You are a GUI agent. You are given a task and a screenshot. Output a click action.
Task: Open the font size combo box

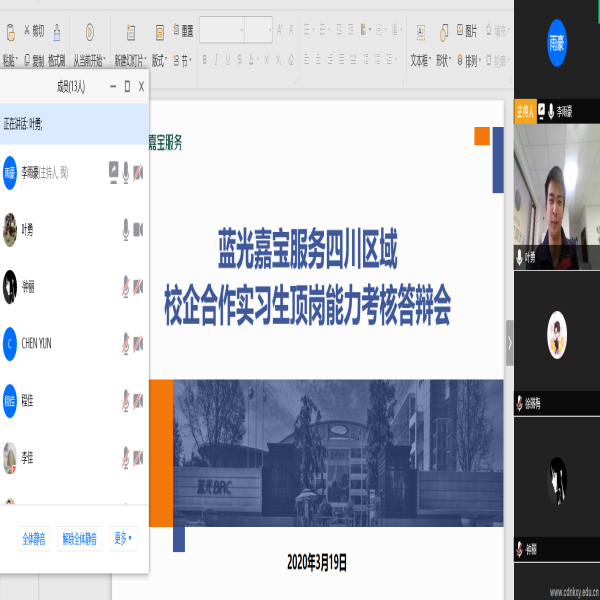258,29
